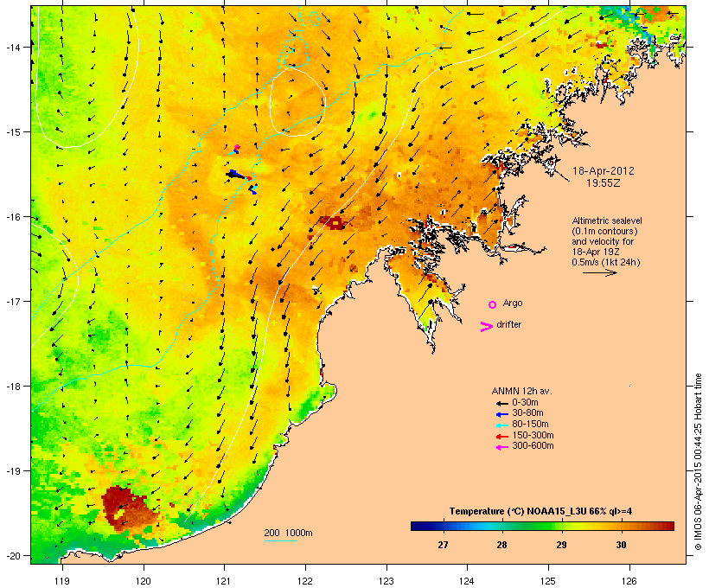709x588 pixels.
Task: Click longitude axis label 119
Action: pyautogui.click(x=62, y=581)
